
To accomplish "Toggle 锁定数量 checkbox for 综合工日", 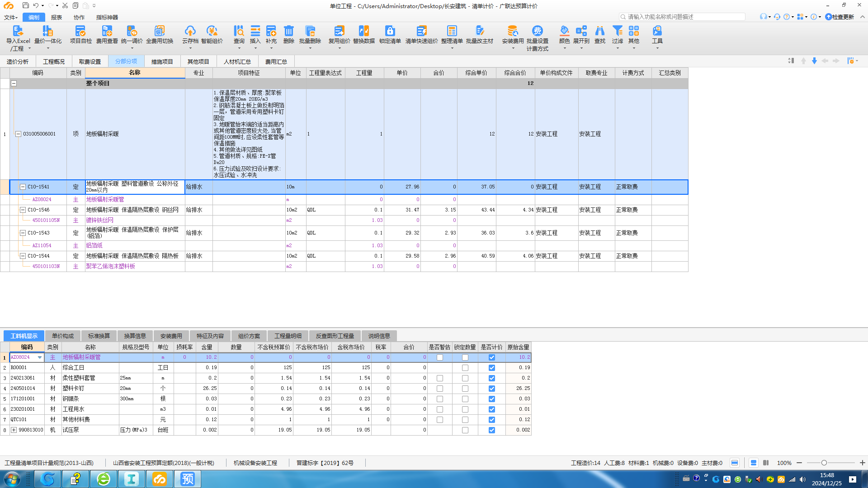I will click(465, 368).
